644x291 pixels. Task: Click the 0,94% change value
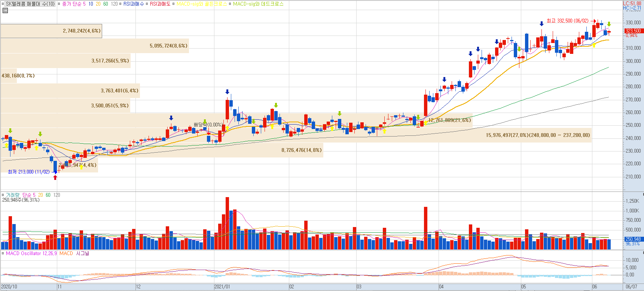(631, 35)
